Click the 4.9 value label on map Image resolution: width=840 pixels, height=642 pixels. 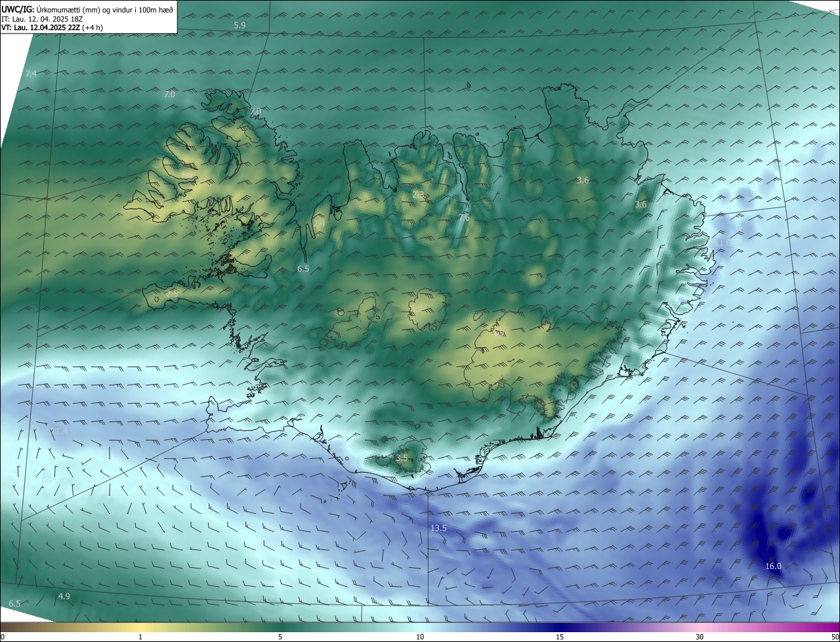tap(64, 596)
